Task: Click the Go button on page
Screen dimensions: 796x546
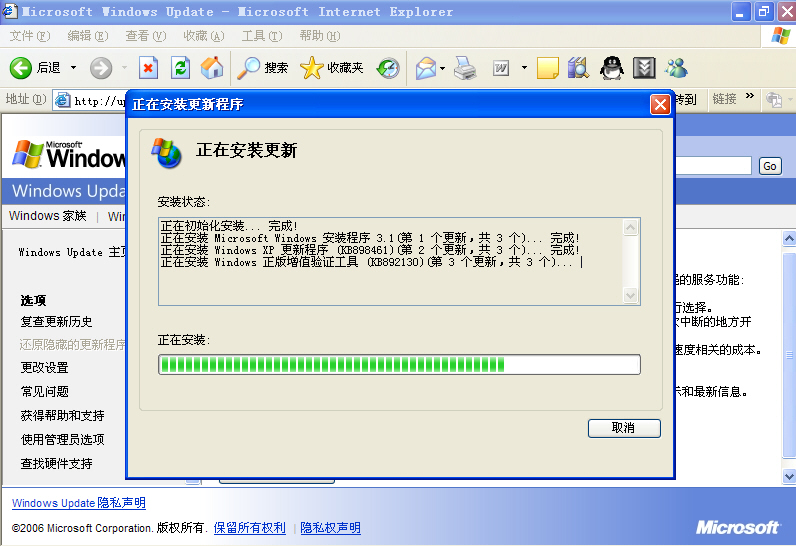Action: (x=770, y=166)
